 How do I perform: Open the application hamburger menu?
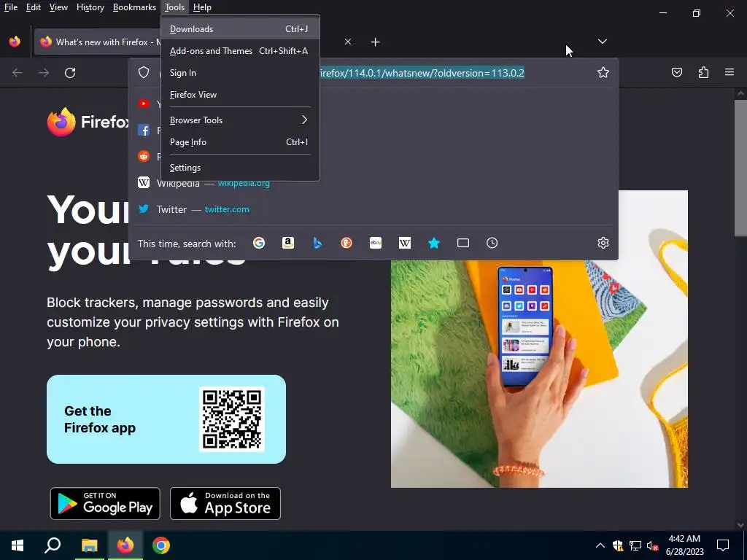click(x=729, y=72)
